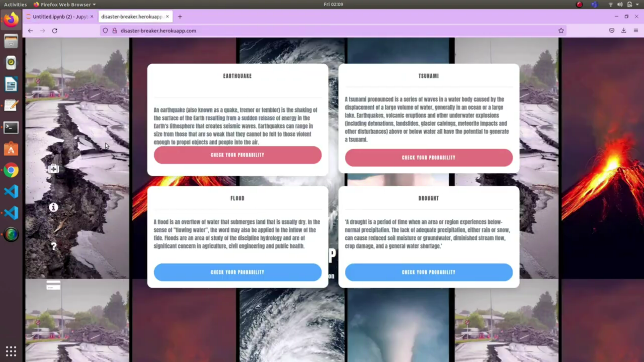The height and width of the screenshot is (362, 644).
Task: Bookmark this page with star icon
Action: tap(561, 31)
